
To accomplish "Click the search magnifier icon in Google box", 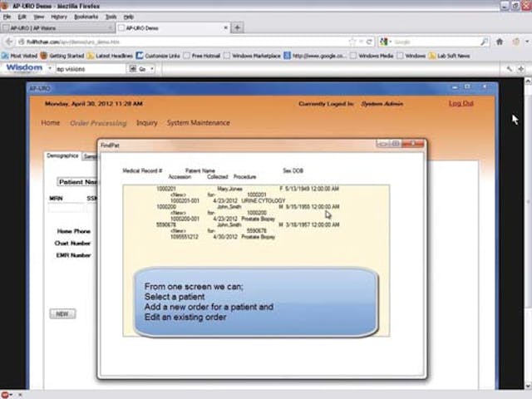I will click(x=485, y=41).
